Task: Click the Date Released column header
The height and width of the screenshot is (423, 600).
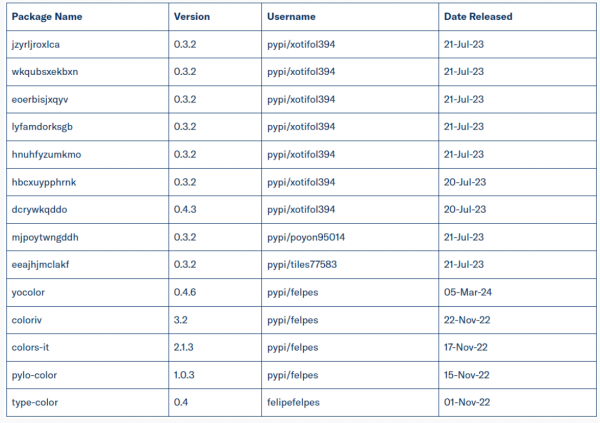Action: pos(477,17)
